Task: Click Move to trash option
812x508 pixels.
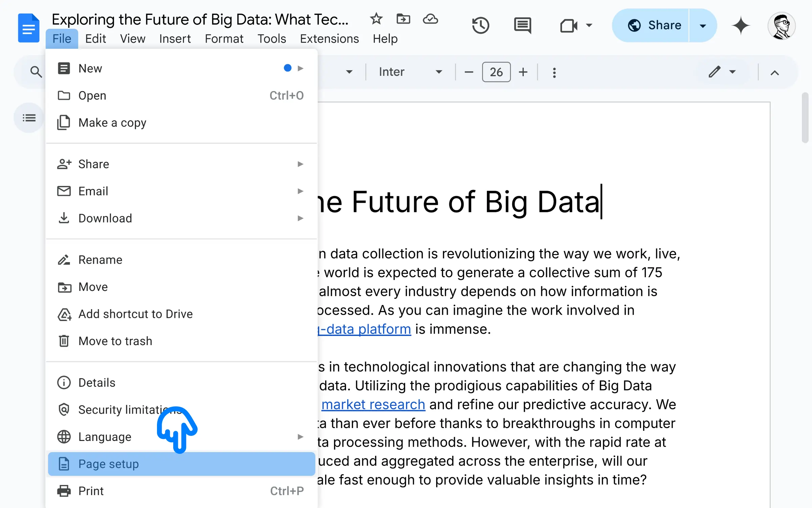Action: pyautogui.click(x=115, y=341)
